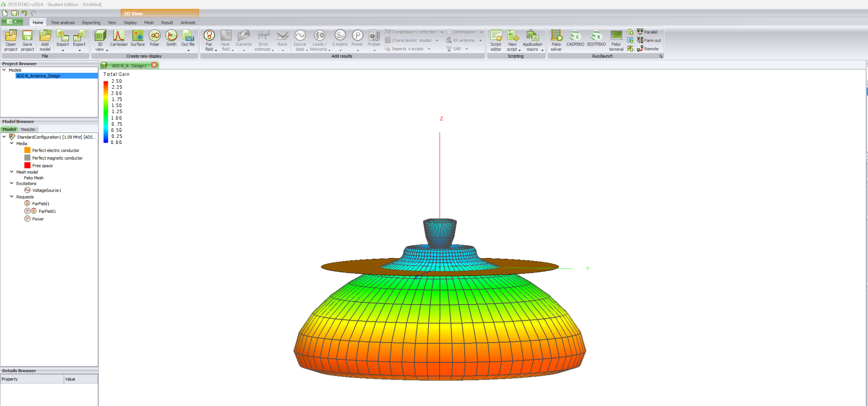Add Near field results
Viewport: 868px width, 406px height.
[x=225, y=40]
